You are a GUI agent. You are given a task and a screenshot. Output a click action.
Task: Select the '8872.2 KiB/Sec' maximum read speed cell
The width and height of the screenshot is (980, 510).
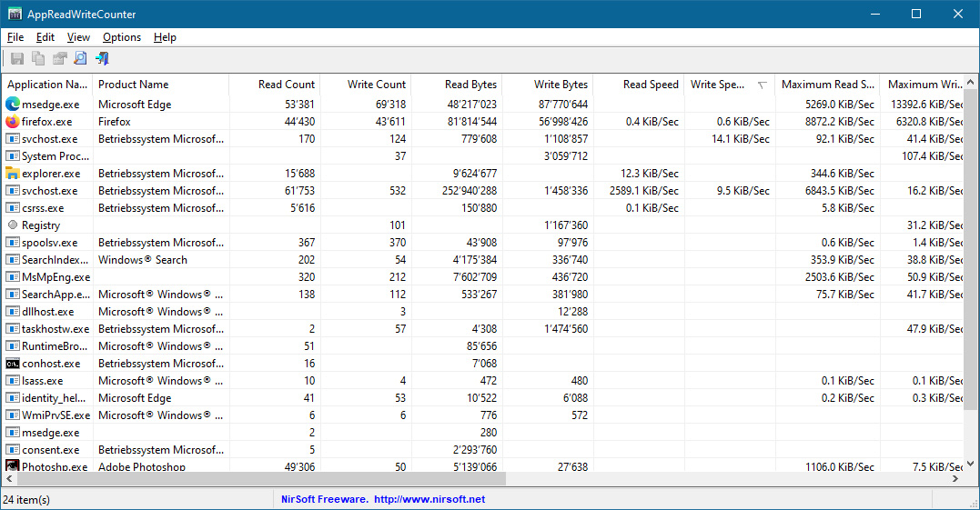click(839, 121)
